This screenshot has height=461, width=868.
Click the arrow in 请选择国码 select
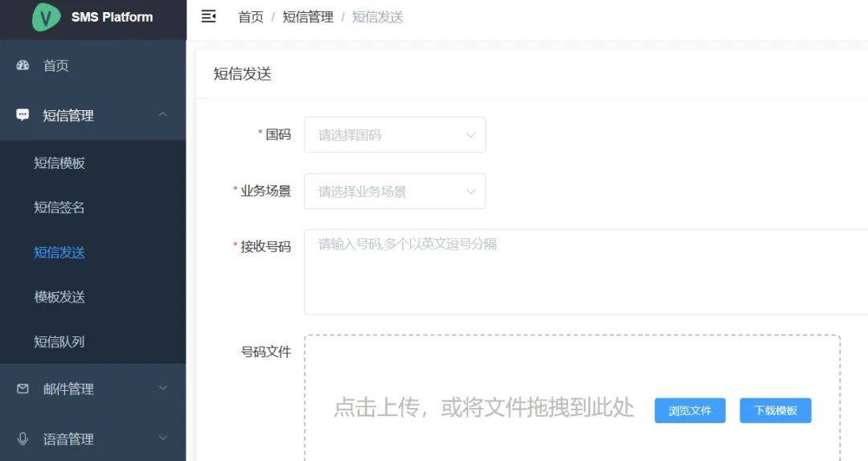click(470, 134)
